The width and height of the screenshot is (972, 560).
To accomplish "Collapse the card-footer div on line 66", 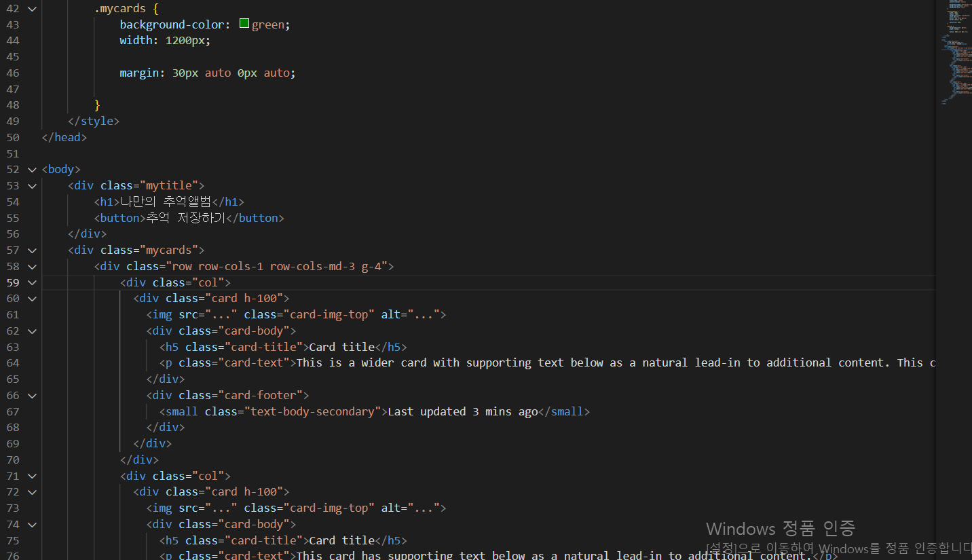I will point(32,396).
